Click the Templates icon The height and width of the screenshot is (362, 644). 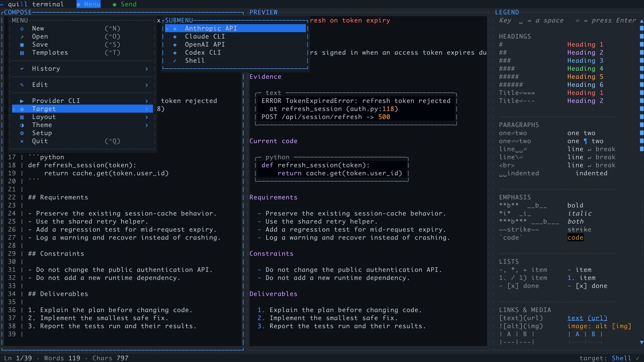point(22,53)
